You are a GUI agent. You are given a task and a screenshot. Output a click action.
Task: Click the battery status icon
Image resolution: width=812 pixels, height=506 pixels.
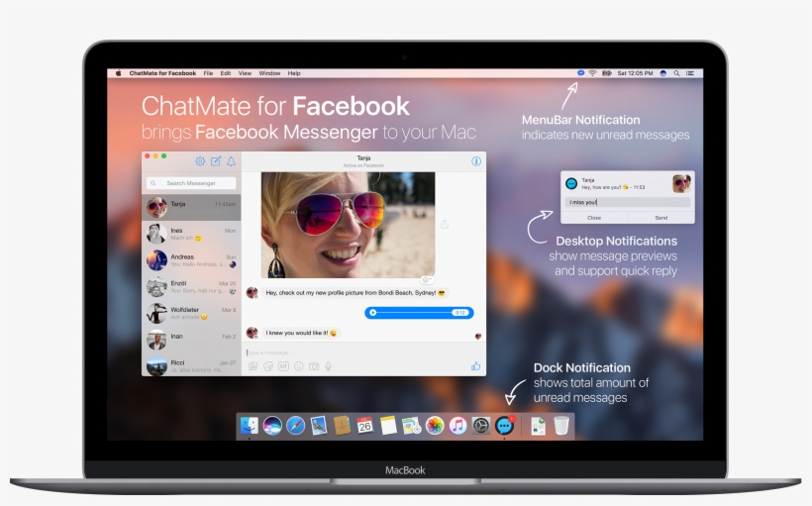[606, 73]
